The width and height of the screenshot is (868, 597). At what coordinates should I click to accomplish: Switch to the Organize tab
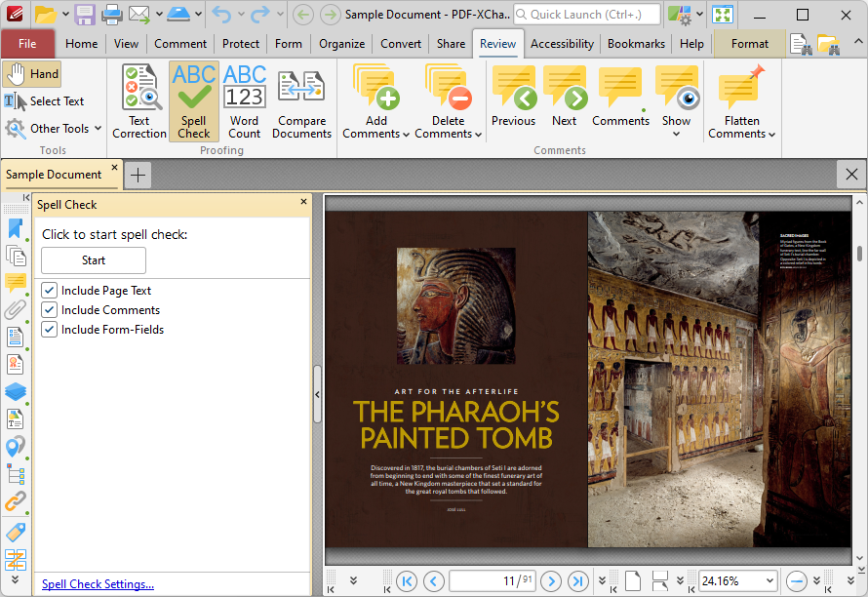(x=341, y=44)
